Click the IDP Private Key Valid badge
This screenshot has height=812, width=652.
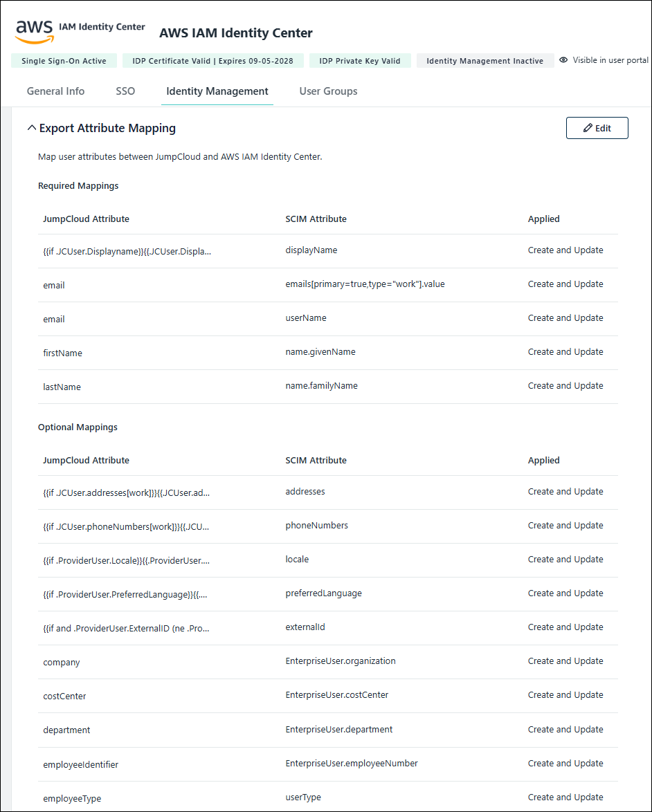click(x=360, y=61)
